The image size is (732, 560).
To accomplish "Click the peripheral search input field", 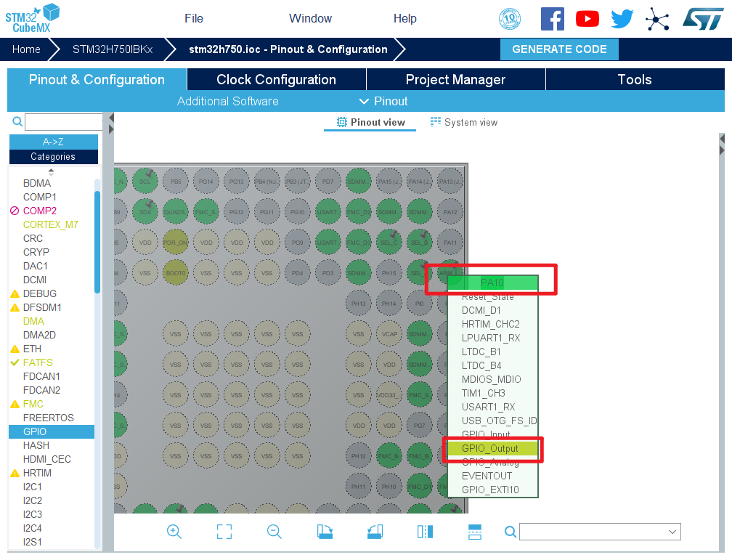I will 63,122.
